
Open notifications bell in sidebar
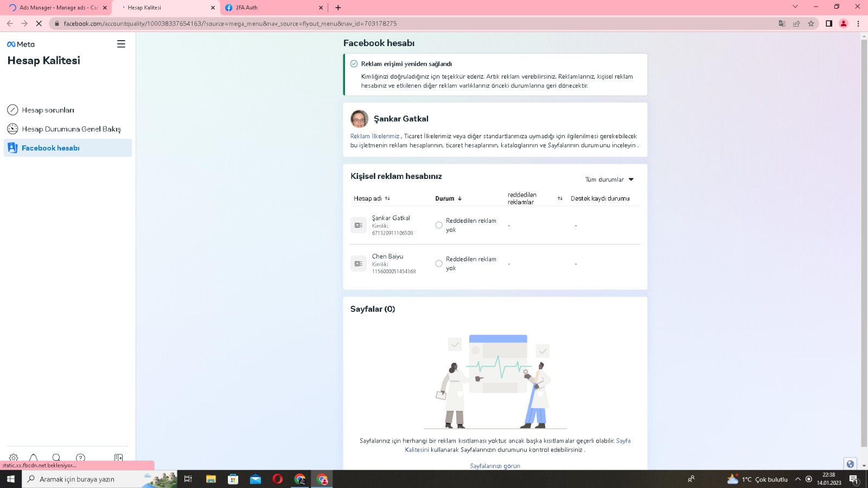pyautogui.click(x=34, y=458)
